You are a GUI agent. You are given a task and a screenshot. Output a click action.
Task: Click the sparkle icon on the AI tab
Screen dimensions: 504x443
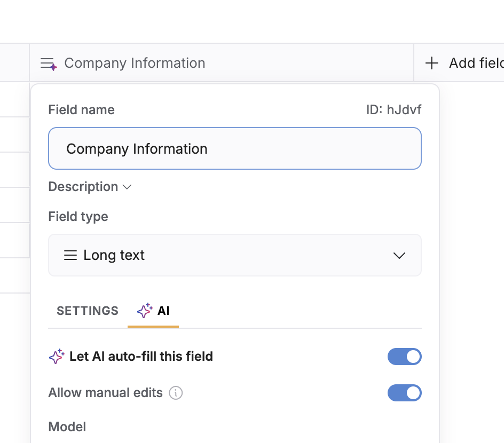pyautogui.click(x=145, y=311)
